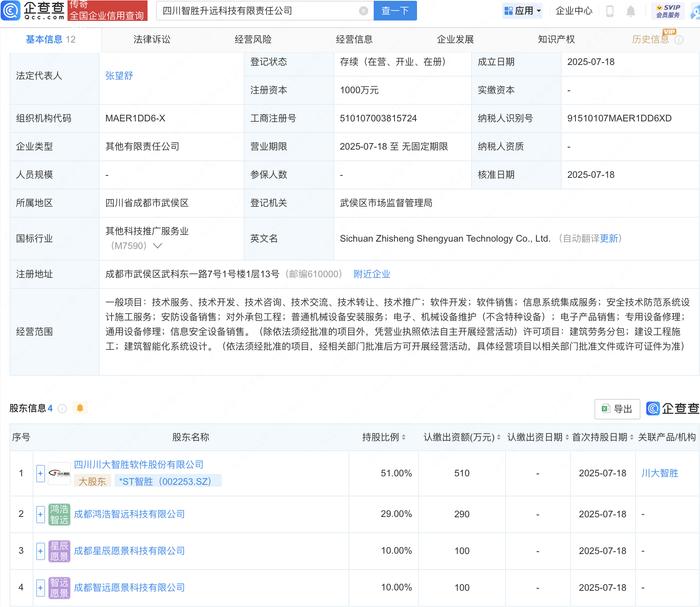Image resolution: width=700 pixels, height=607 pixels.
Task: Expand row 4 成都智远愿景 shareholder details
Action: pyautogui.click(x=40, y=588)
